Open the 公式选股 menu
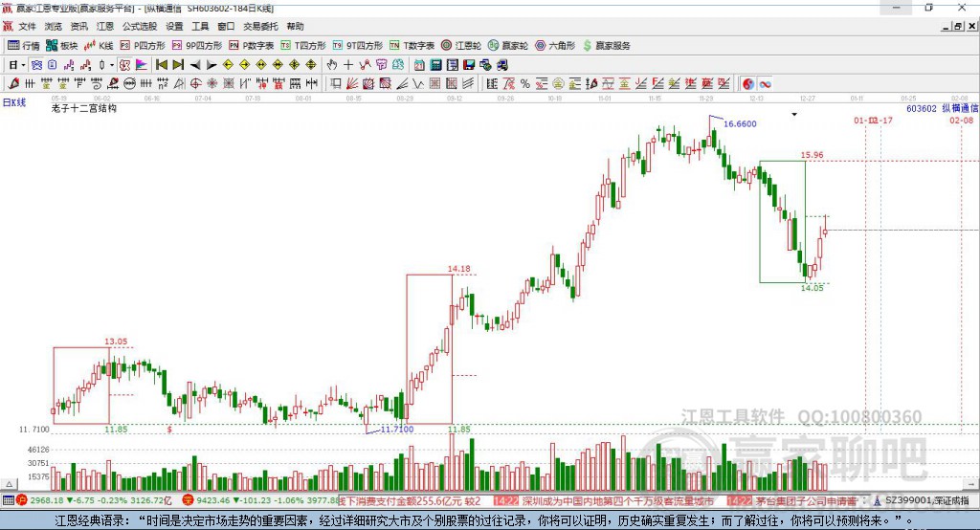The height and width of the screenshot is (530, 980). pos(140,26)
